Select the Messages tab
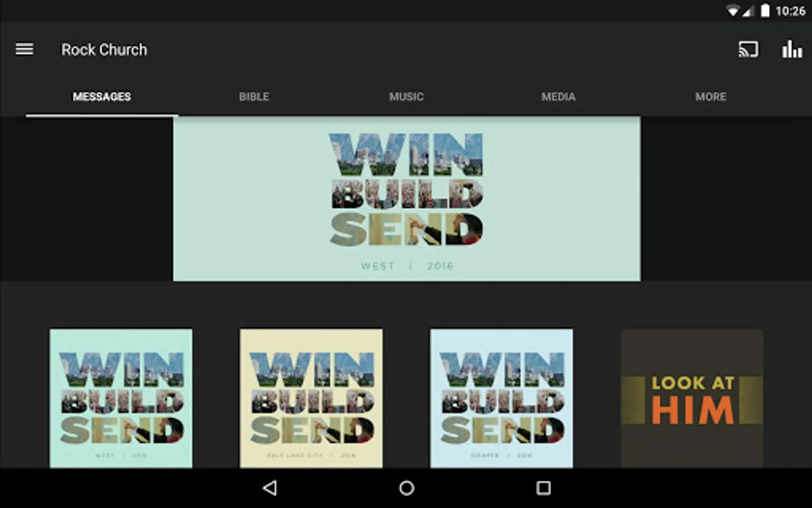This screenshot has width=812, height=508. pyautogui.click(x=101, y=97)
